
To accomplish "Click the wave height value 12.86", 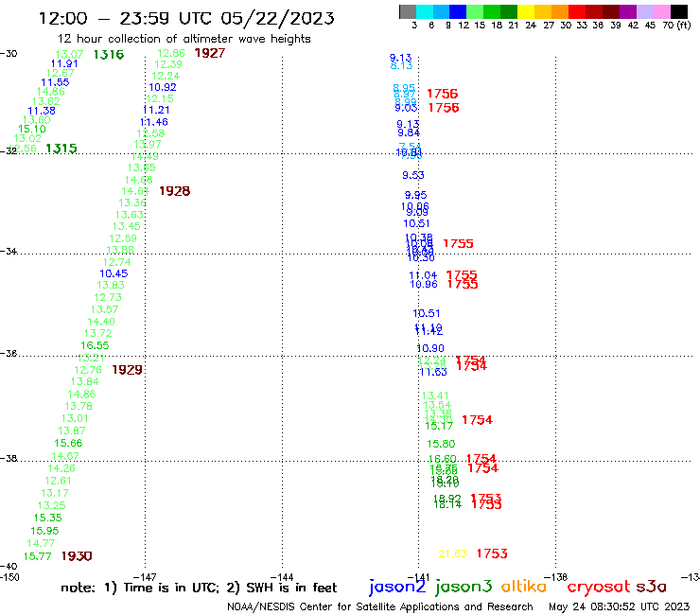I will coord(170,53).
